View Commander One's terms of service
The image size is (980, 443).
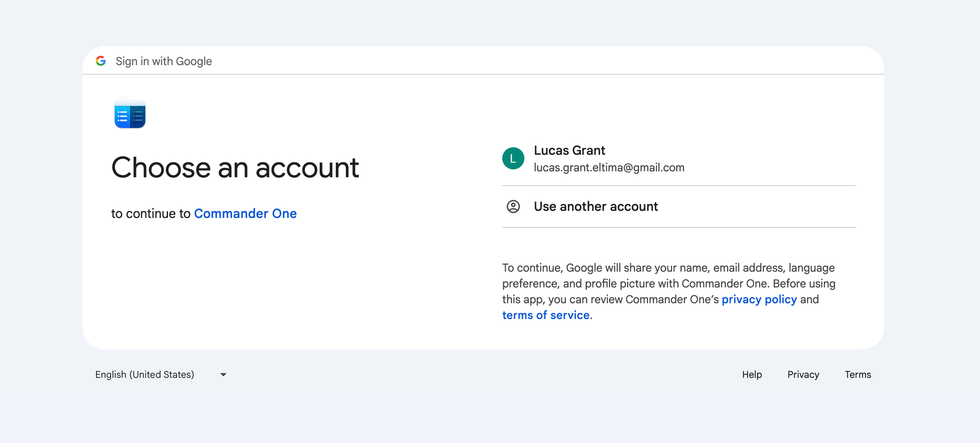pyautogui.click(x=546, y=315)
